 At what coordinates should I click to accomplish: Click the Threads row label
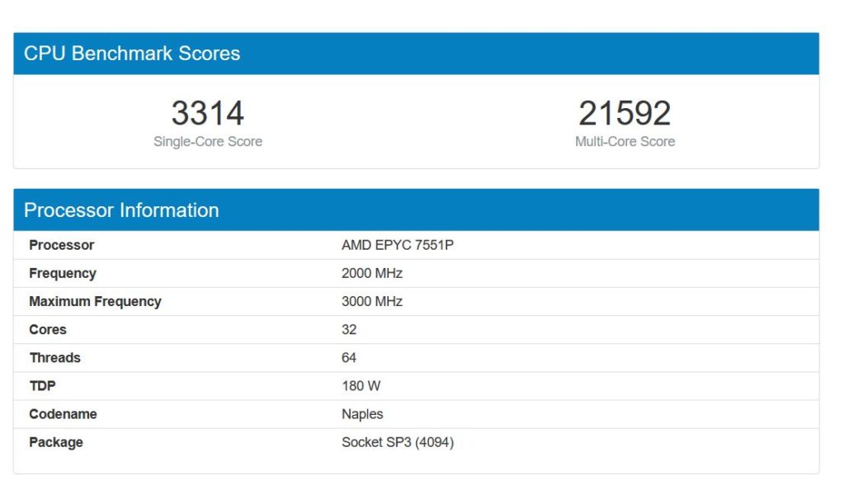point(55,357)
